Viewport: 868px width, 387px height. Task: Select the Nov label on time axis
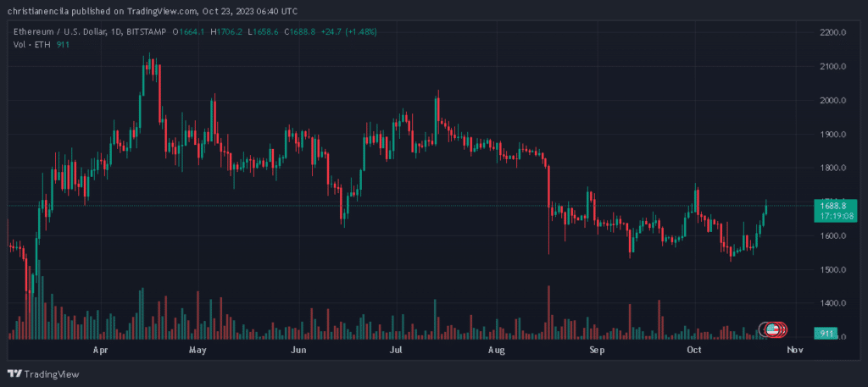(794, 349)
